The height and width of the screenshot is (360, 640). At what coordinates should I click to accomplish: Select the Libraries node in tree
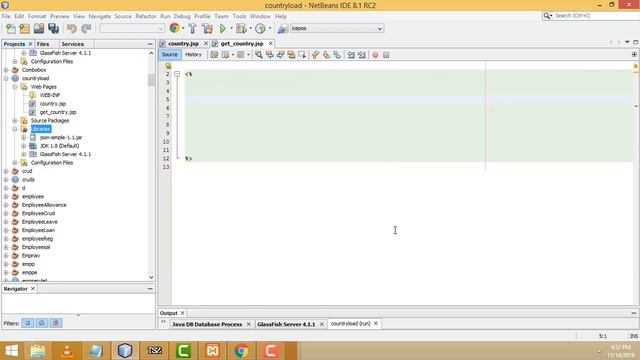41,129
